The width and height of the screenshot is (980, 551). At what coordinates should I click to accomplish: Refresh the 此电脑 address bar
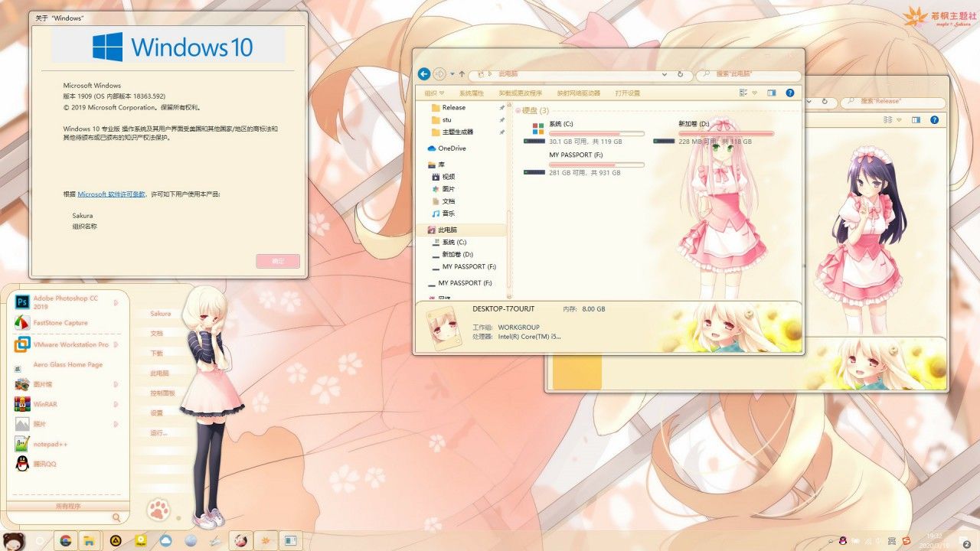pos(681,74)
